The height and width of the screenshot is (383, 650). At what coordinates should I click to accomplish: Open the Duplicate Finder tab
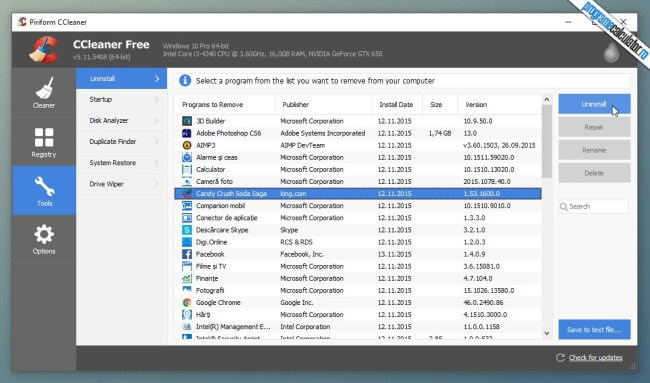click(x=121, y=142)
